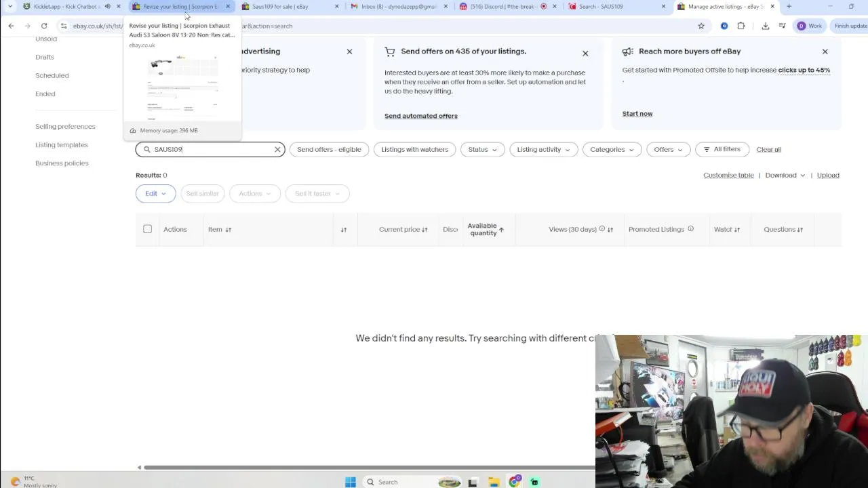The height and width of the screenshot is (488, 868).
Task: Reload the eBay page
Action: (44, 26)
